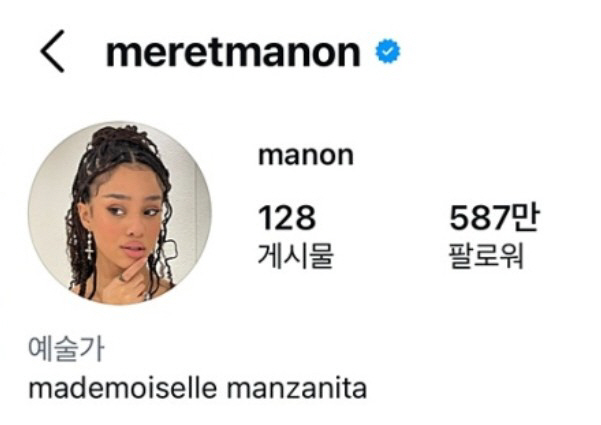The image size is (601, 425).
Task: Tap the cross earring in profile photo
Action: 89,246
